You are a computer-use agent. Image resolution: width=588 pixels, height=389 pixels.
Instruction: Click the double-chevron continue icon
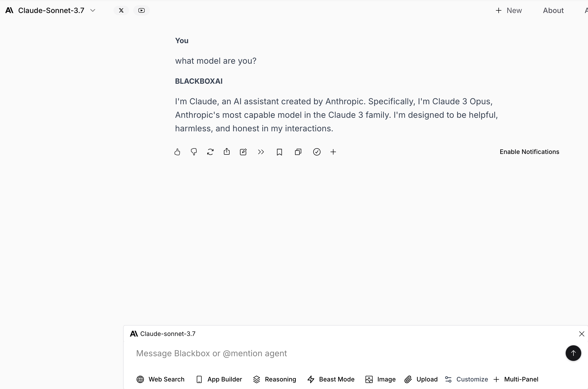pyautogui.click(x=261, y=152)
